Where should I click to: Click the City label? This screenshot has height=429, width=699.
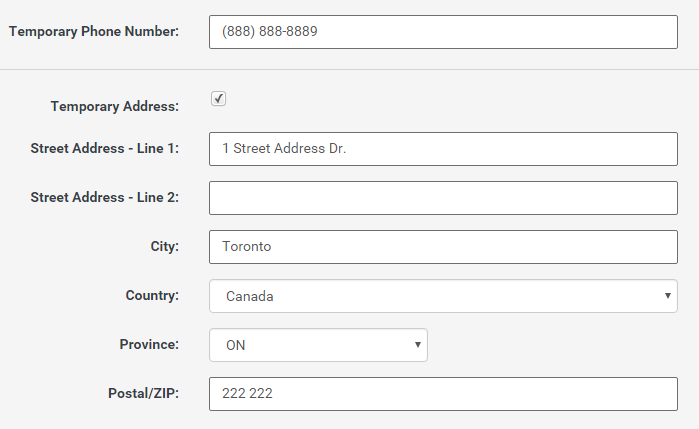click(164, 247)
